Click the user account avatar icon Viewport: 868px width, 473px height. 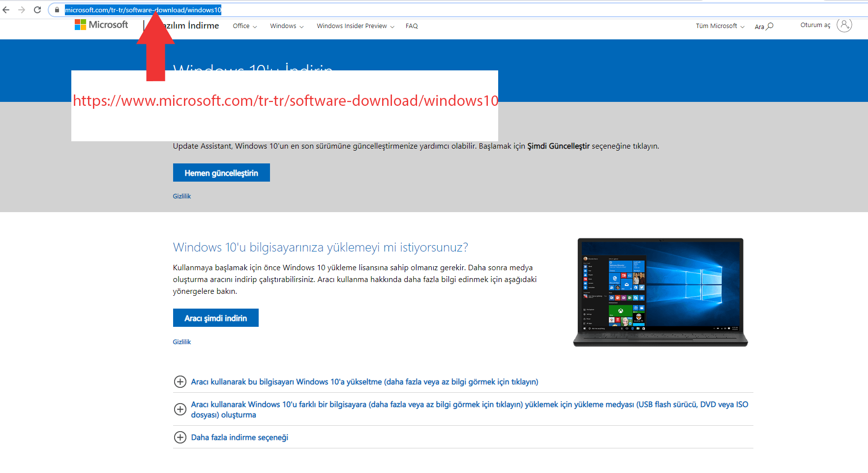(x=844, y=25)
